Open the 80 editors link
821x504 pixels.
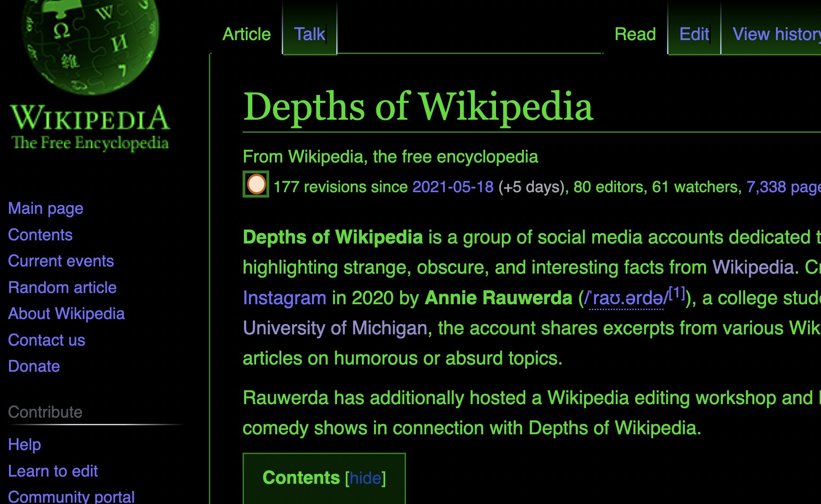[x=609, y=187]
